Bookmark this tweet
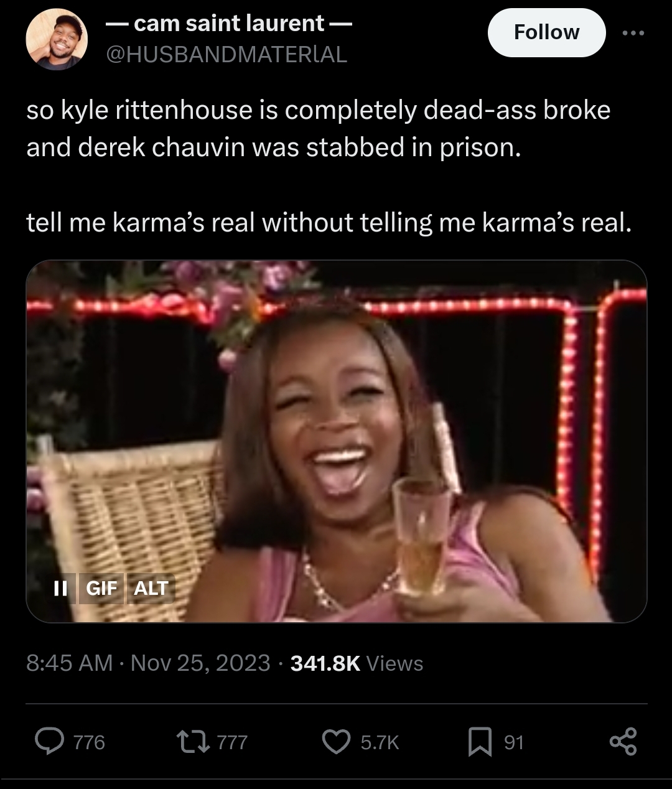 [x=480, y=742]
